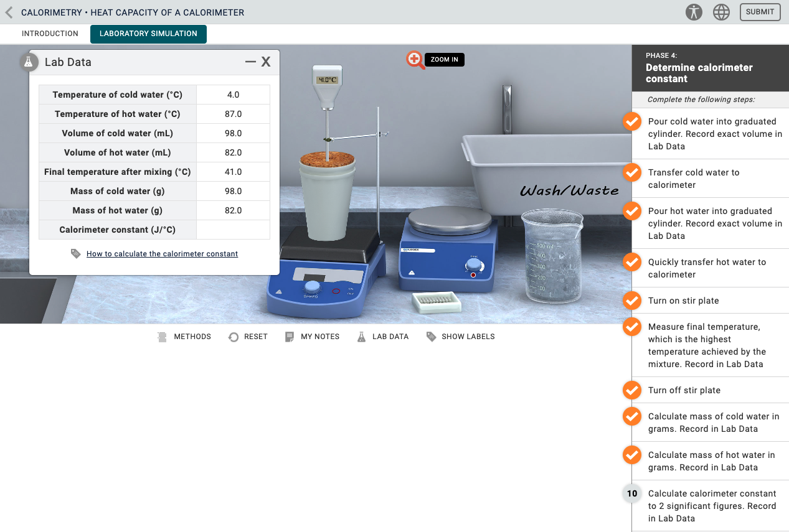The height and width of the screenshot is (532, 789).
Task: Click checkmark for 'Measure final temperature' step
Action: [x=632, y=327]
